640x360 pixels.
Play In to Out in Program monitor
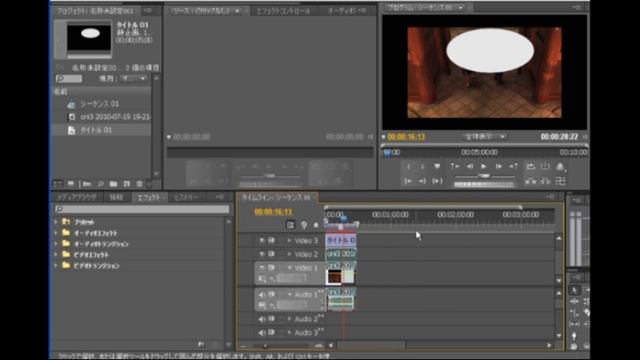point(437,181)
